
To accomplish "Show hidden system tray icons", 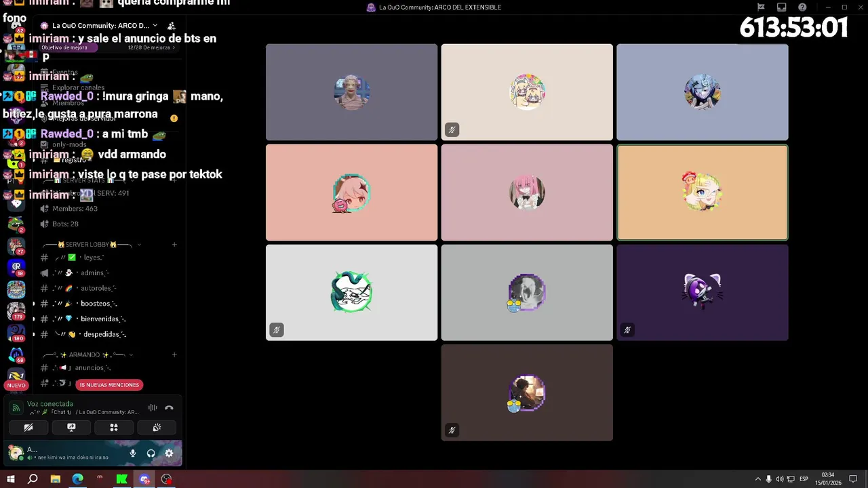I will (x=757, y=479).
